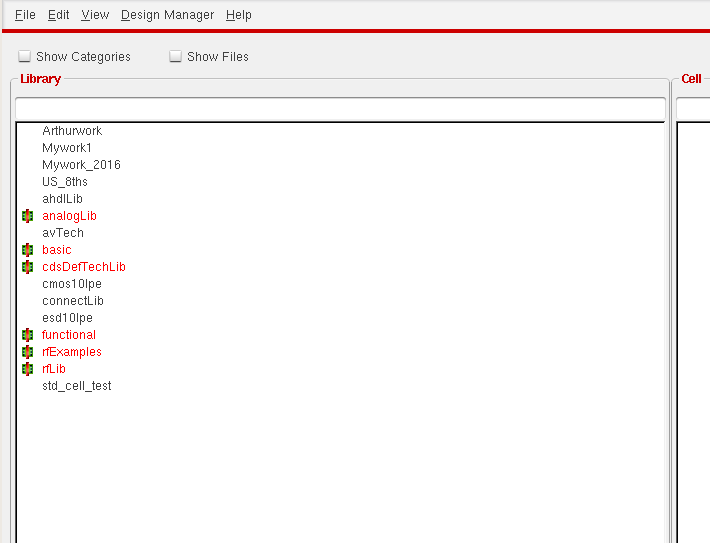Select the std_cell_test library
This screenshot has width=710, height=543.
(76, 386)
